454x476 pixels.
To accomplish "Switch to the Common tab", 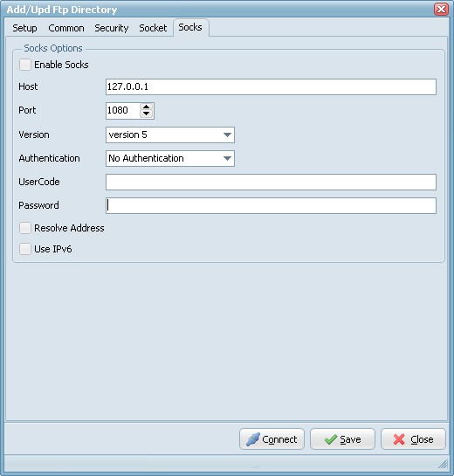I will coord(66,28).
